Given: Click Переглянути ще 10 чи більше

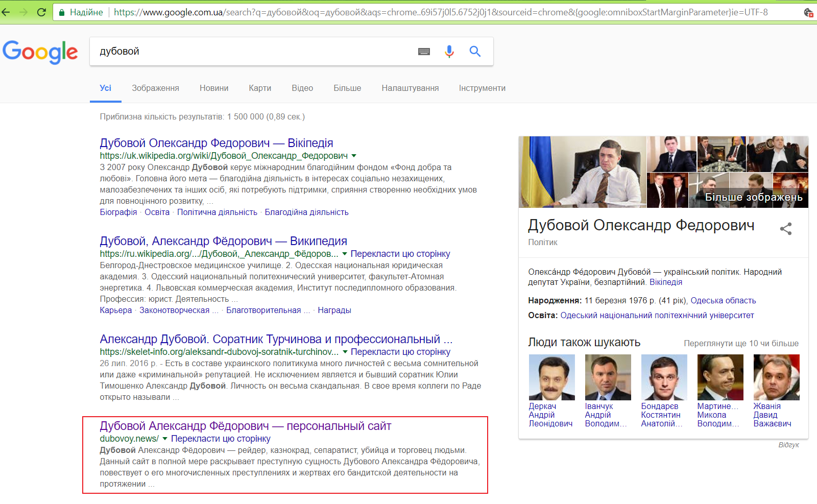Looking at the screenshot, I should pyautogui.click(x=741, y=343).
